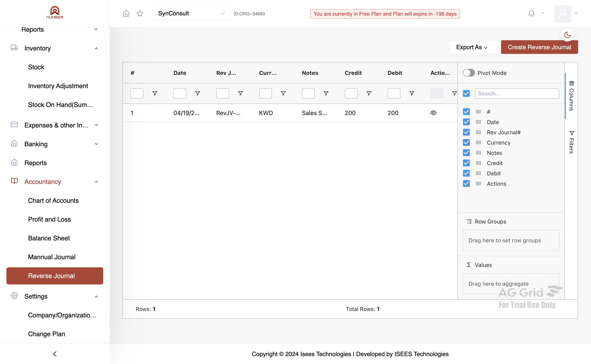
Task: Open Mannual Journal page
Action: click(x=52, y=257)
